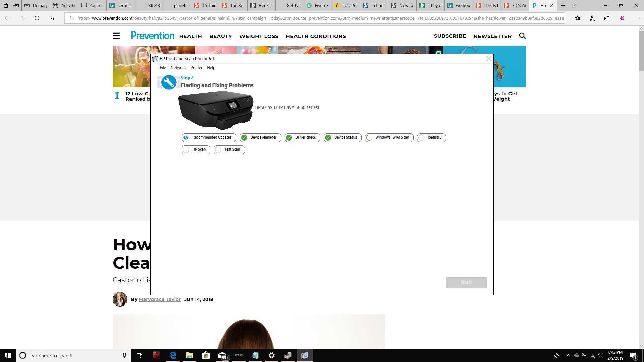Select the Registry status circle
This screenshot has height=362, width=644.
(422, 138)
